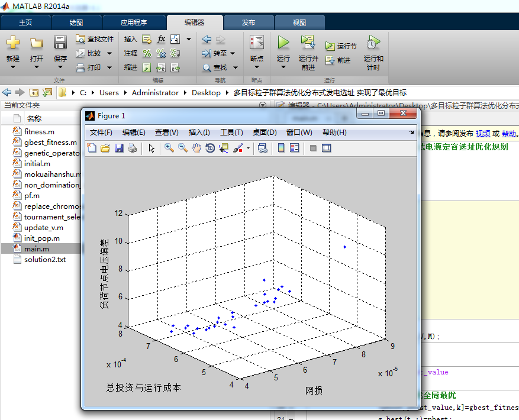
Task: Toggle the Insert Colorbar icon
Action: [x=281, y=148]
